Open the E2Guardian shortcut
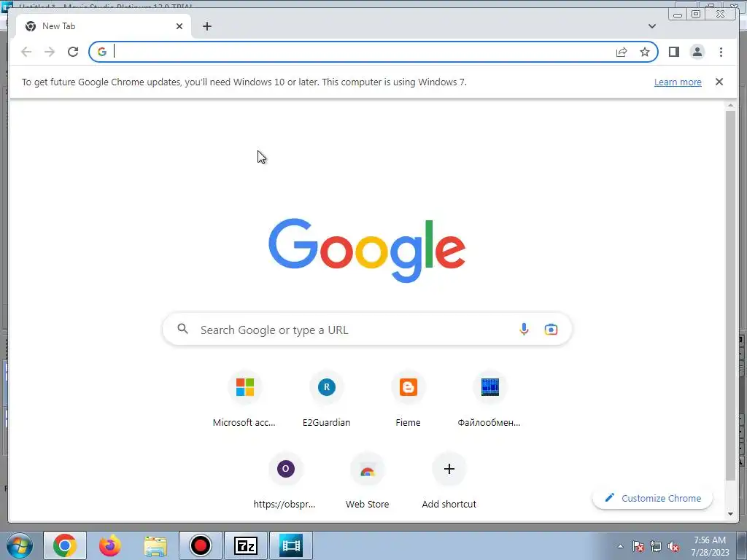The width and height of the screenshot is (747, 560). coord(326,399)
